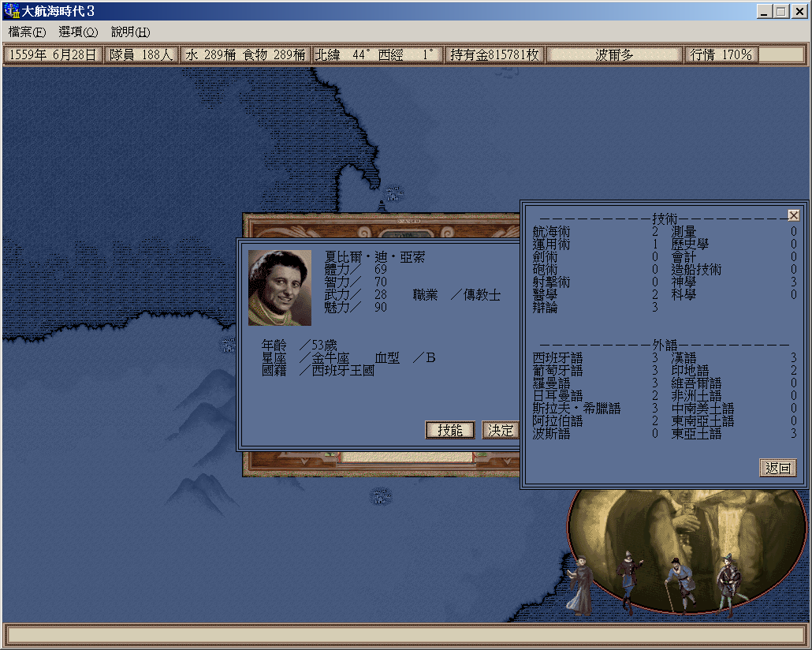The width and height of the screenshot is (812, 650).
Task: Open the 選項(O) menu
Action: 78,32
